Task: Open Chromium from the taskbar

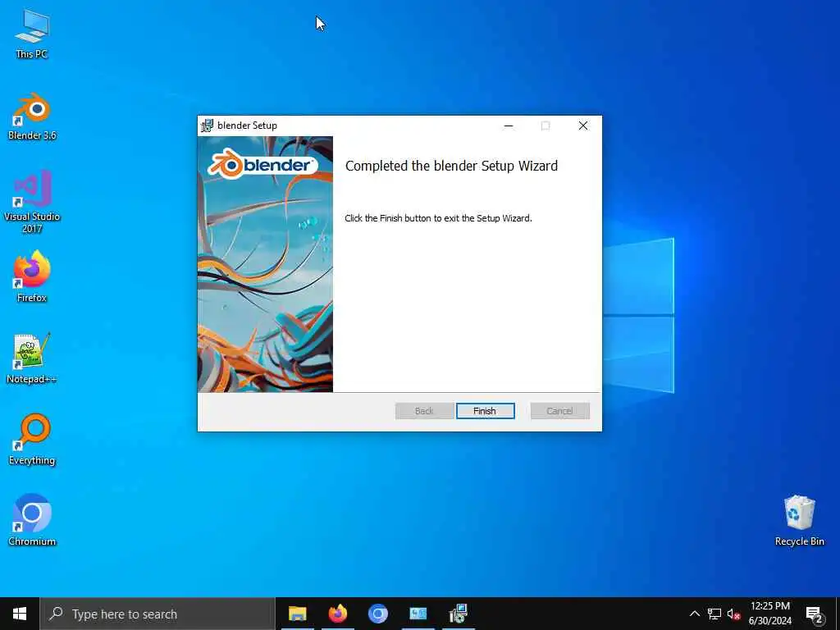Action: point(377,614)
